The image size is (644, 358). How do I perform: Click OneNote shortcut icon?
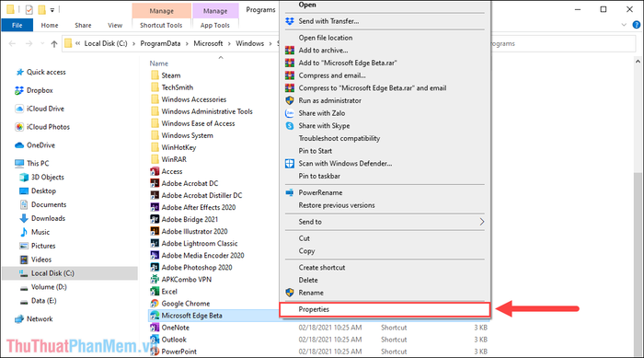pos(155,328)
